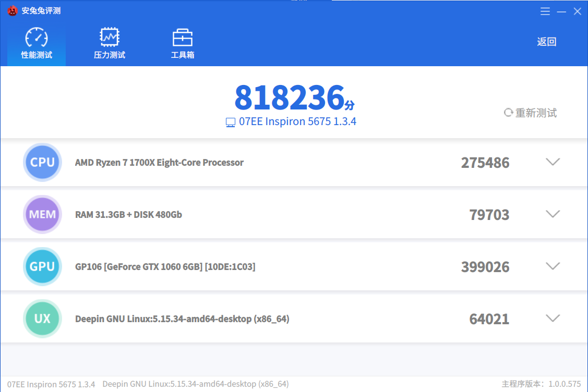The width and height of the screenshot is (588, 392).
Task: Open the hamburger menu
Action: (x=545, y=11)
